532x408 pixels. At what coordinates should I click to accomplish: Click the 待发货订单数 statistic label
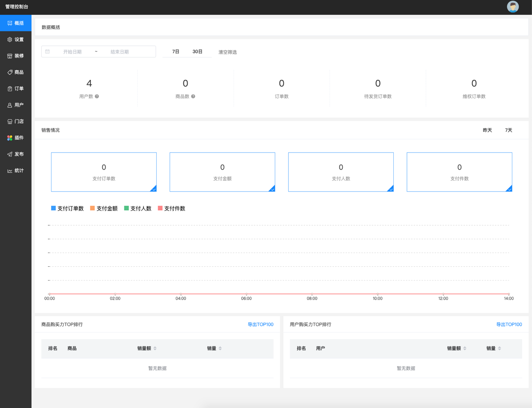[378, 97]
